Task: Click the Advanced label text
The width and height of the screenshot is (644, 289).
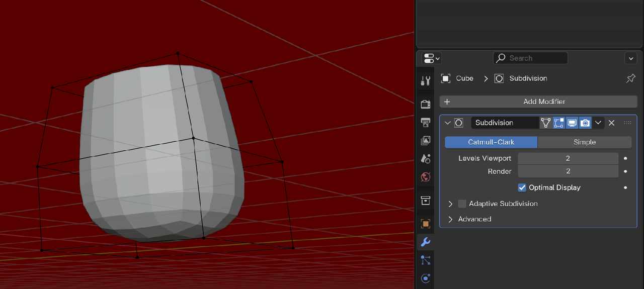Action: coord(474,219)
